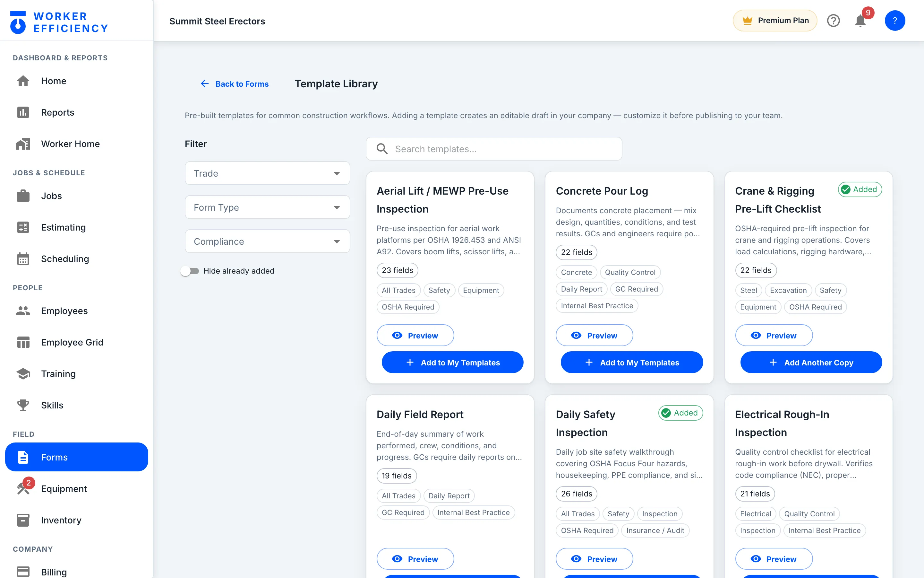Click the Training graduation cap icon

tap(23, 373)
